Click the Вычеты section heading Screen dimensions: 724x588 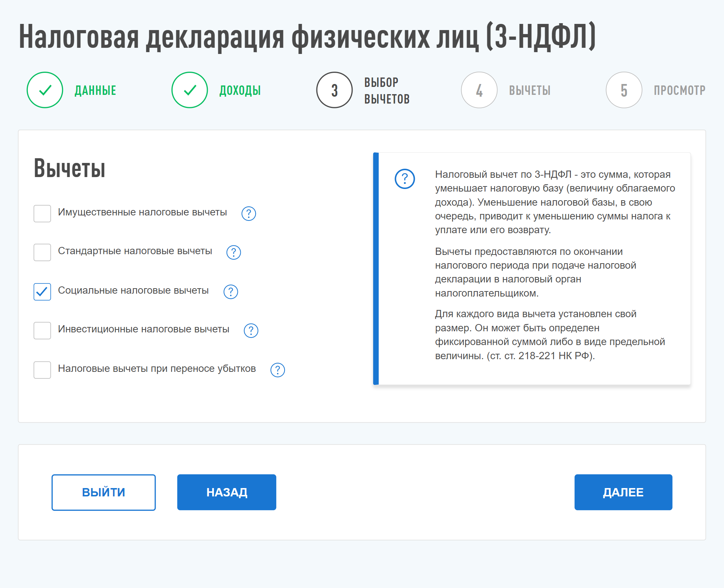pyautogui.click(x=70, y=168)
